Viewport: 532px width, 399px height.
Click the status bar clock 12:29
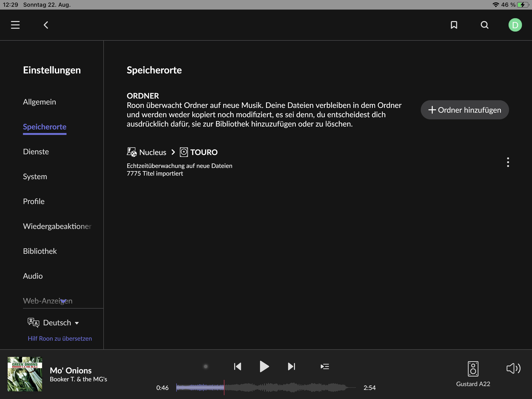click(11, 5)
